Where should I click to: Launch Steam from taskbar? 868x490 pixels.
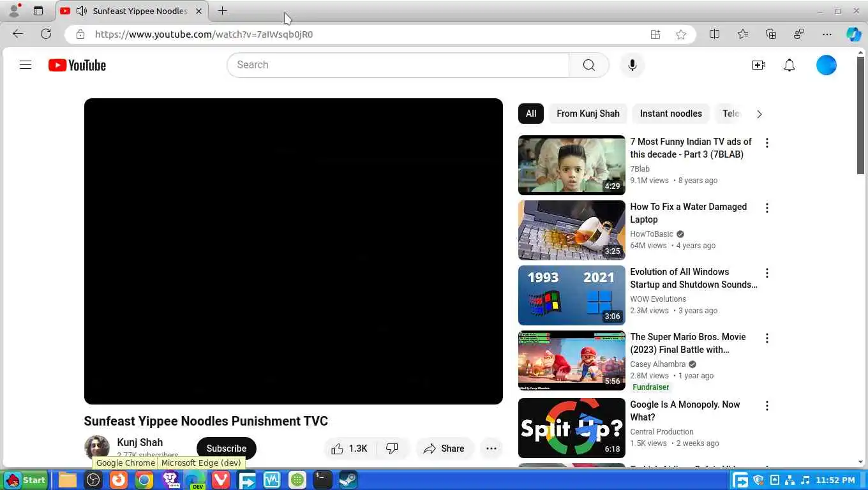click(x=348, y=480)
